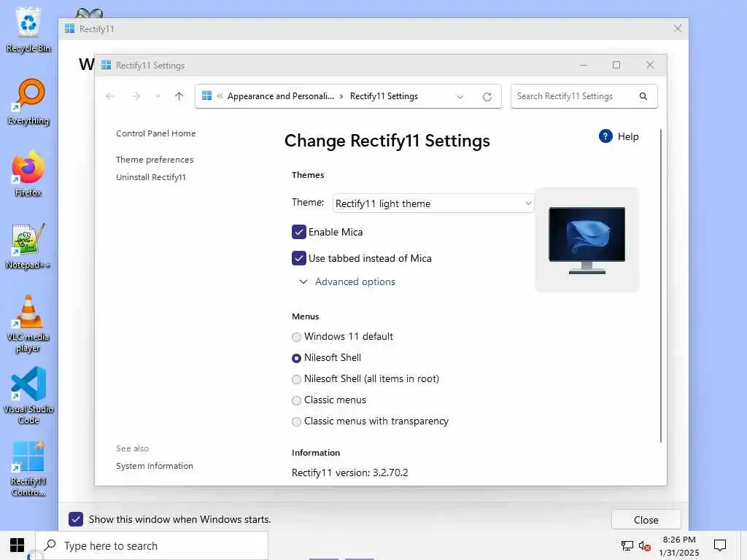This screenshot has width=747, height=560.
Task: Open the notification center icon
Action: (x=720, y=545)
